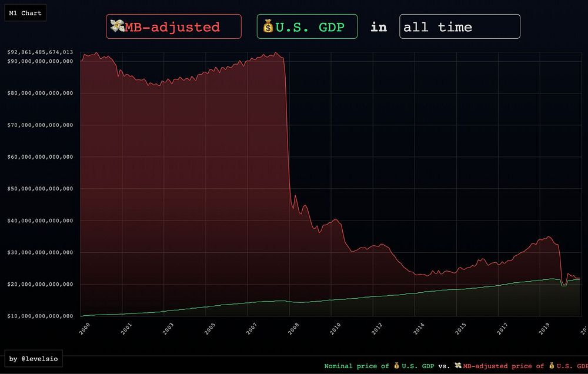Click the money bag emoji beside U.S. GDP
This screenshot has height=374, width=588.
pyautogui.click(x=268, y=26)
